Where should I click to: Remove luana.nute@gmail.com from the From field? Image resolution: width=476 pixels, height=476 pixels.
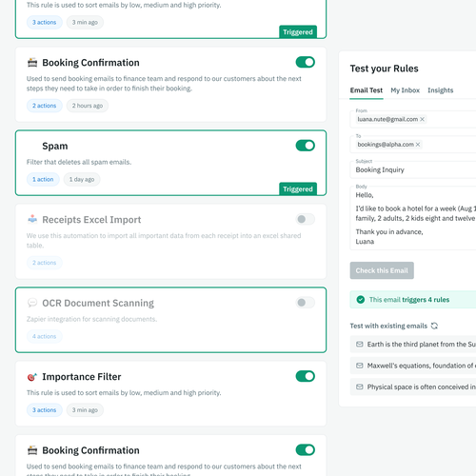click(x=422, y=119)
